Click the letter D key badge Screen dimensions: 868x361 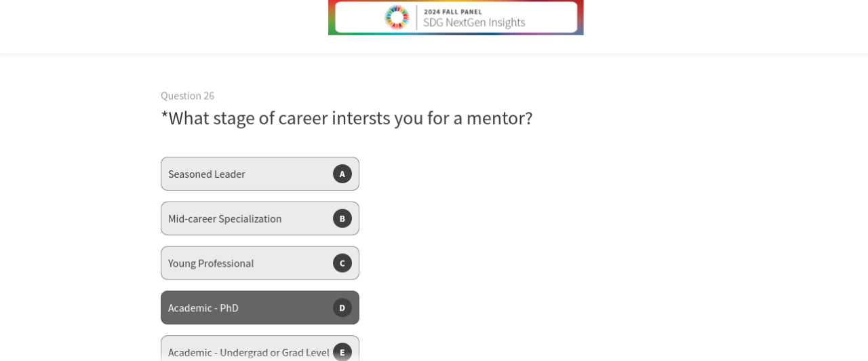[342, 308]
